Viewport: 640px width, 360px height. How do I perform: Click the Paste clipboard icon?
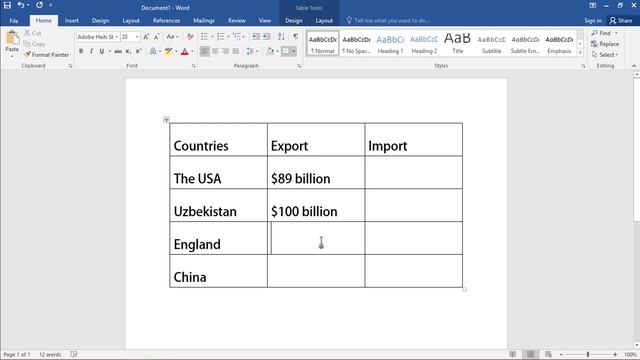12,38
